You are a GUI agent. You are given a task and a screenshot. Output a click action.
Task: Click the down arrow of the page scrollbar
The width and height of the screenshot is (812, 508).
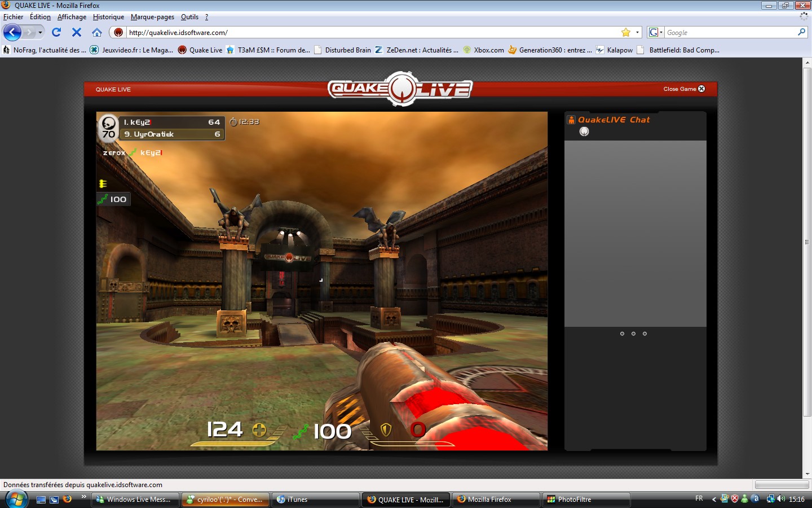(807, 474)
